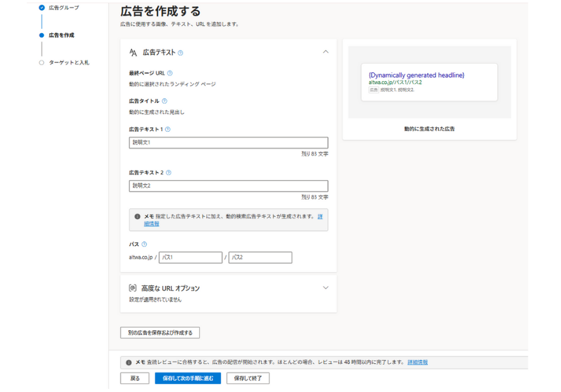This screenshot has width=561, height=392.
Task: Click 別の広告を保存および作成する button
Action: pyautogui.click(x=160, y=333)
